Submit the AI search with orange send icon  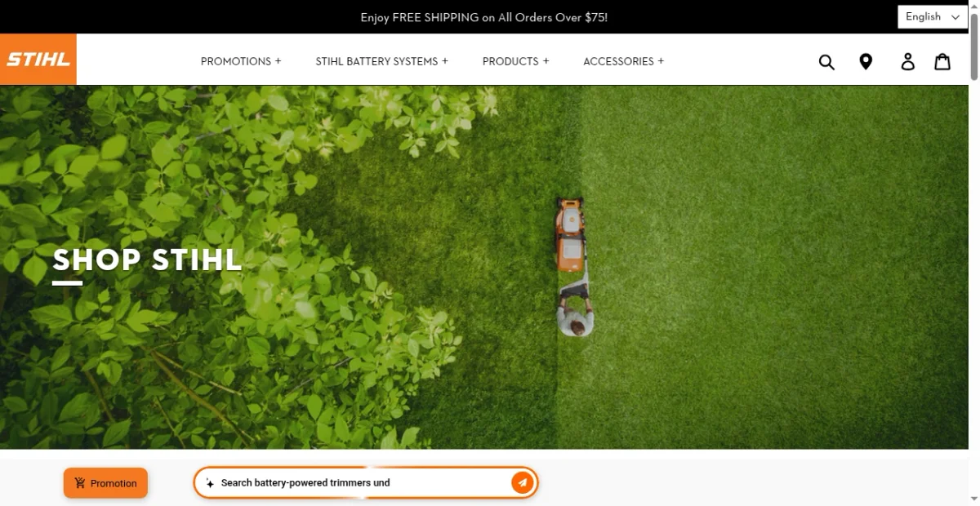tap(522, 482)
